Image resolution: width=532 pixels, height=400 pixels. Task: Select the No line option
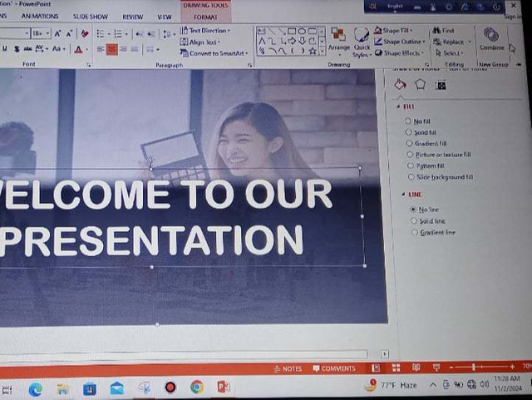[x=425, y=210]
